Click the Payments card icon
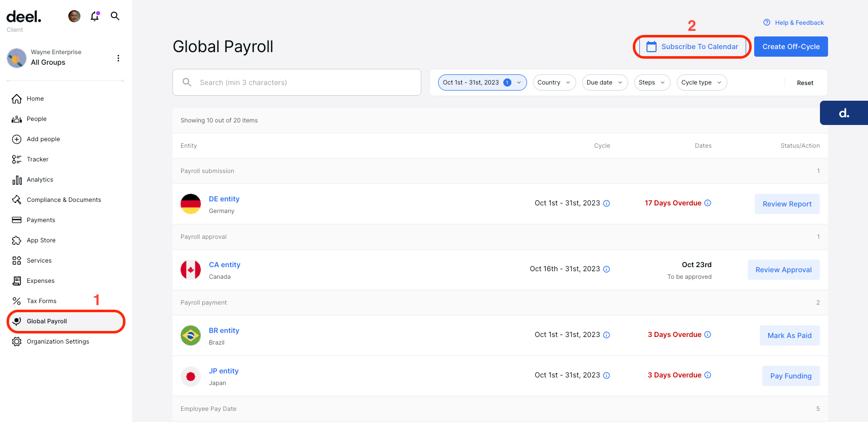Viewport: 868px width, 422px height. [x=17, y=220]
